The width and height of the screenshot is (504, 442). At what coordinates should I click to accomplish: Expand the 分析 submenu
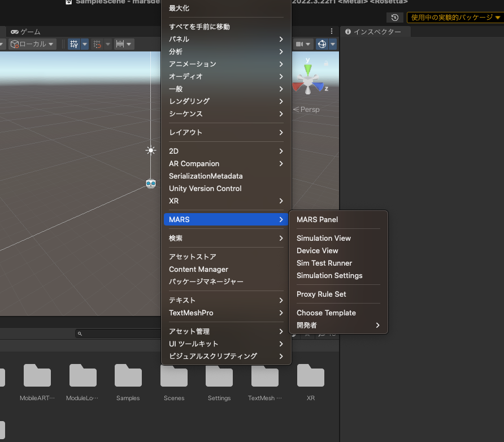tap(226, 51)
